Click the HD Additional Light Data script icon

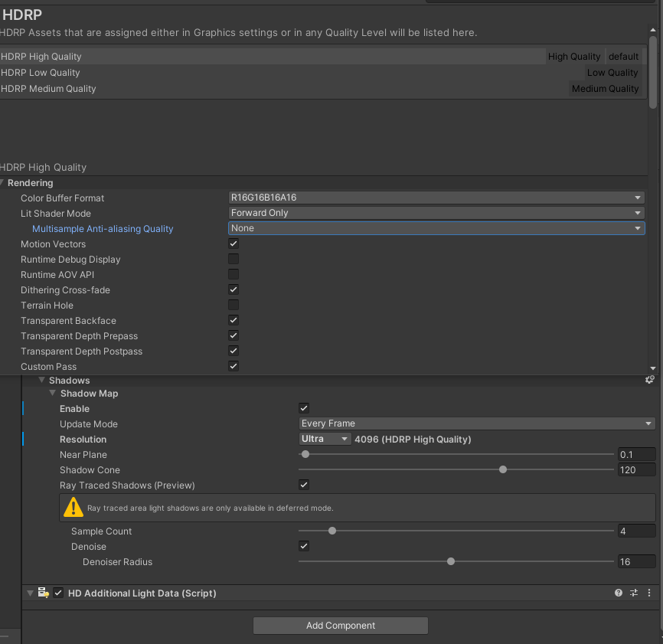click(44, 593)
